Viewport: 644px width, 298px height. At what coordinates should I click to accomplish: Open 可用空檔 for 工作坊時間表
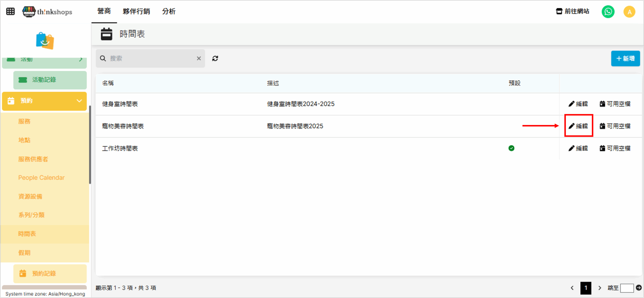(615, 148)
